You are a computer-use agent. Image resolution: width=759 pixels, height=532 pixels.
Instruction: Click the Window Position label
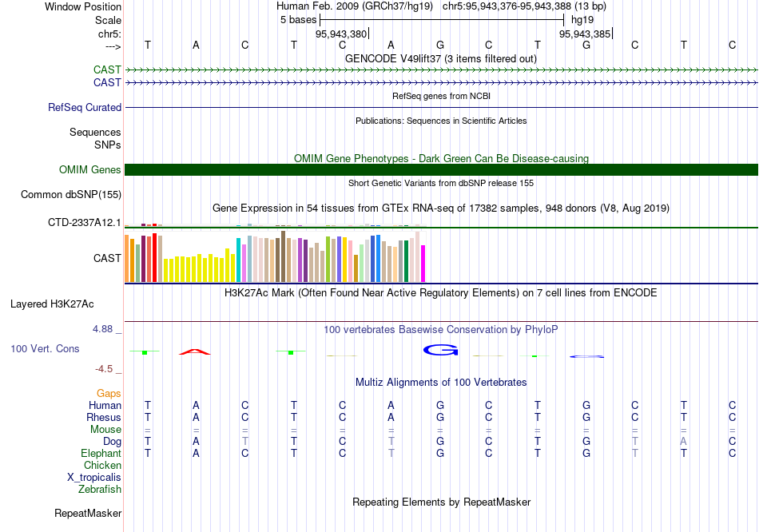(x=83, y=6)
